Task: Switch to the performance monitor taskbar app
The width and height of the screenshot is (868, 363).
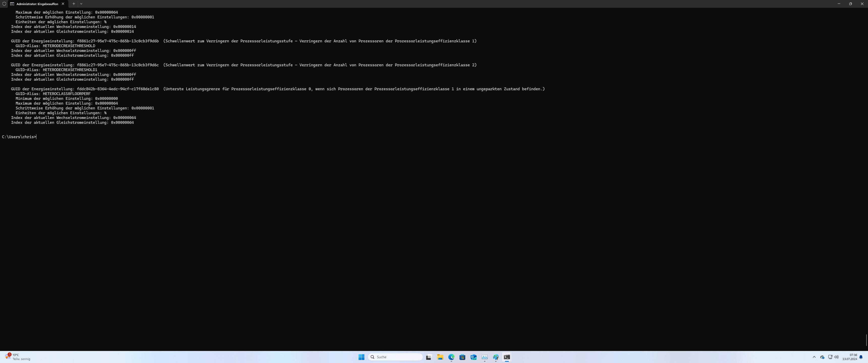Action: [484, 357]
